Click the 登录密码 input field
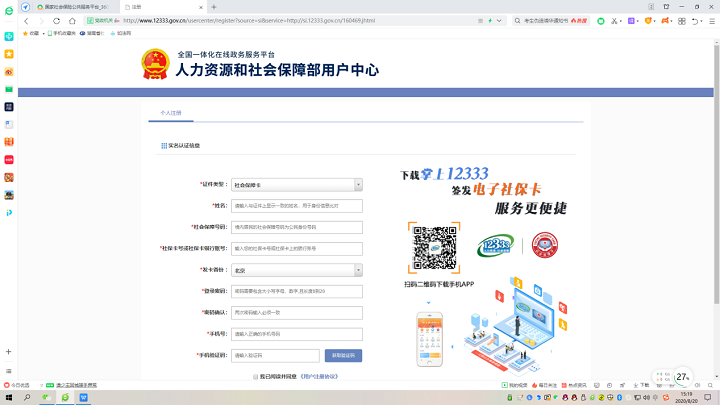 coord(296,291)
